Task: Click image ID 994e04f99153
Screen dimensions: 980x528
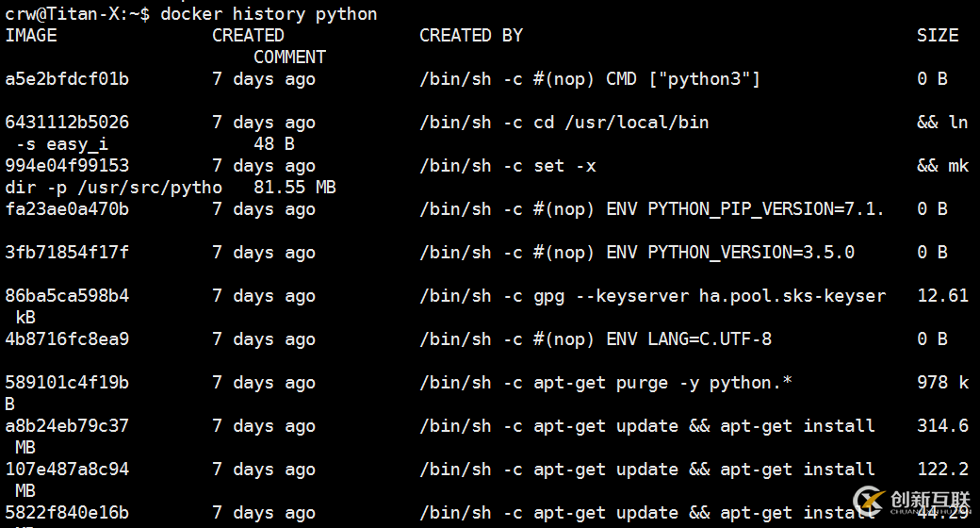Action: pos(67,166)
